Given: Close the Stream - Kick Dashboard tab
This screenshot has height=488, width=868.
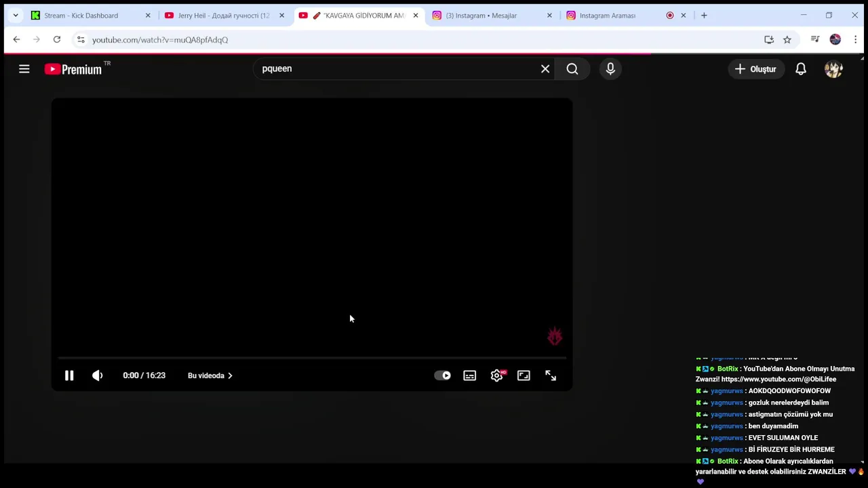Looking at the screenshot, I should pyautogui.click(x=148, y=16).
